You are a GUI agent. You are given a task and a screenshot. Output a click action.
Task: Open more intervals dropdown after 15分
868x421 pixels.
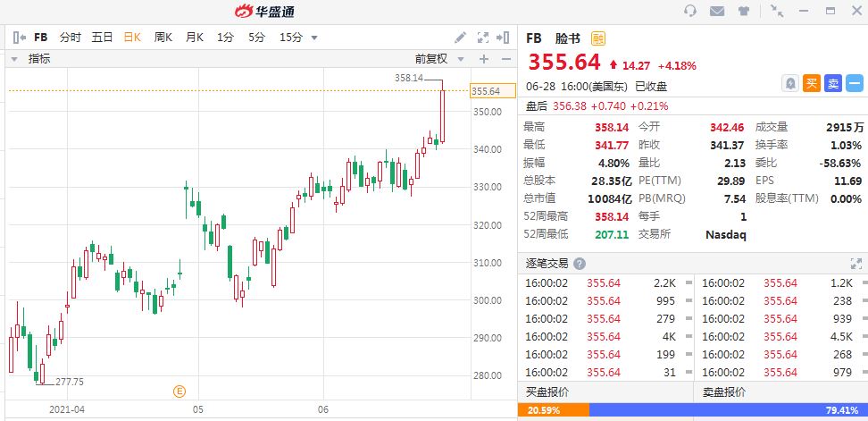(x=314, y=38)
